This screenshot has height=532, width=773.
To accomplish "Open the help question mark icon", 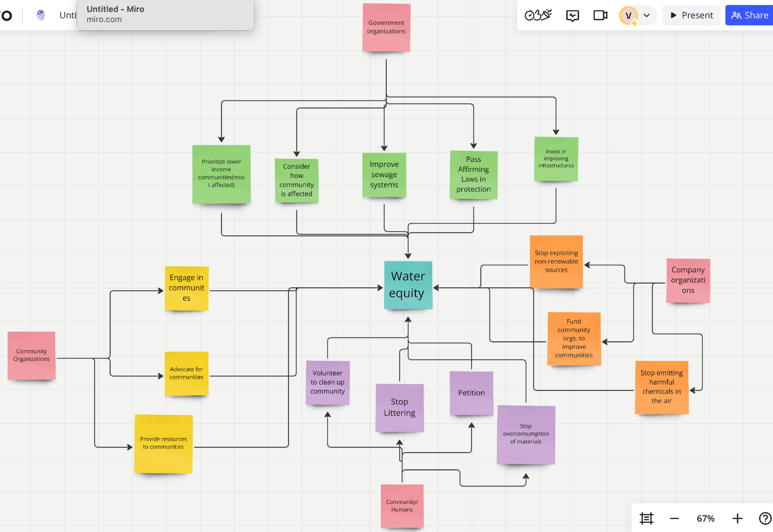I will (x=765, y=518).
